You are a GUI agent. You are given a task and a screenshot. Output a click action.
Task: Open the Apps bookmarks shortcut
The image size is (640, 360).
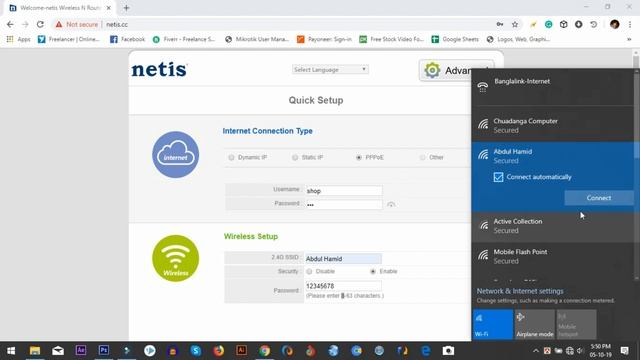18,39
